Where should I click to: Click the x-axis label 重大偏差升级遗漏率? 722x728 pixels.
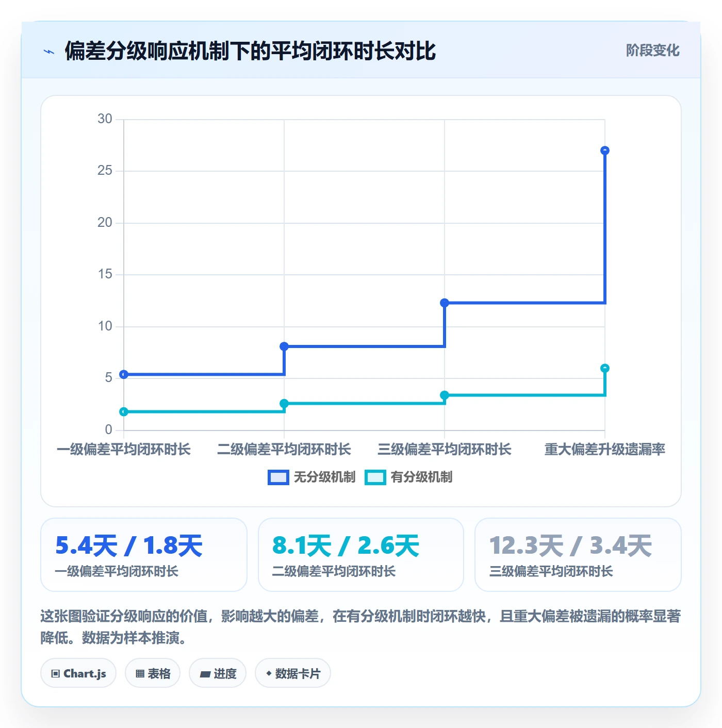tap(605, 450)
